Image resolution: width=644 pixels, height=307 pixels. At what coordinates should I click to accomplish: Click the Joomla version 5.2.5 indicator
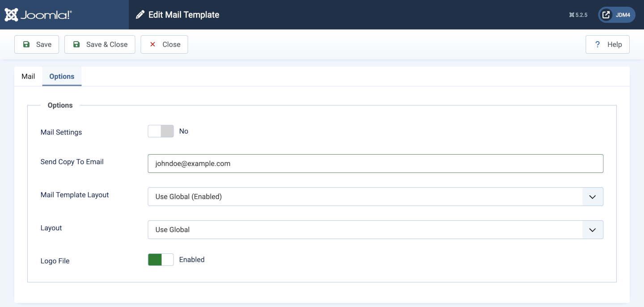[578, 15]
